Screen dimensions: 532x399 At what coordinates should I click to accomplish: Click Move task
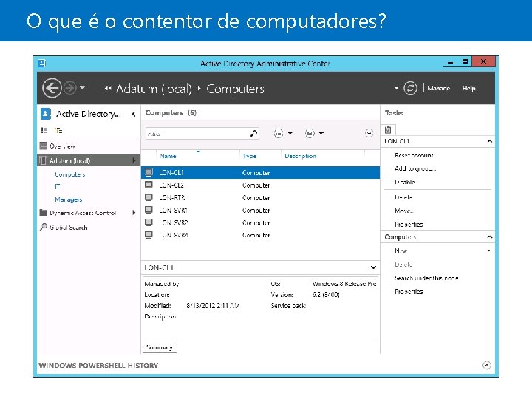coord(403,211)
